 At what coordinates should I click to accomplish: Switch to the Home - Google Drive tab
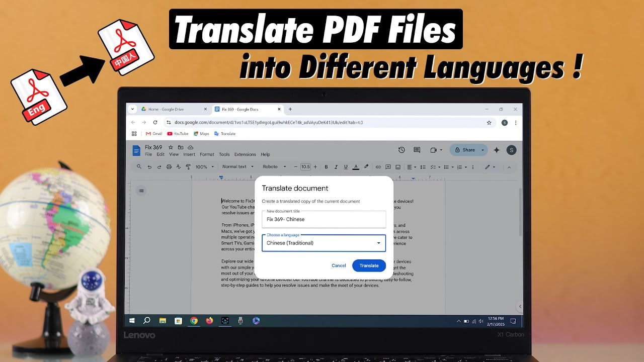pos(174,109)
